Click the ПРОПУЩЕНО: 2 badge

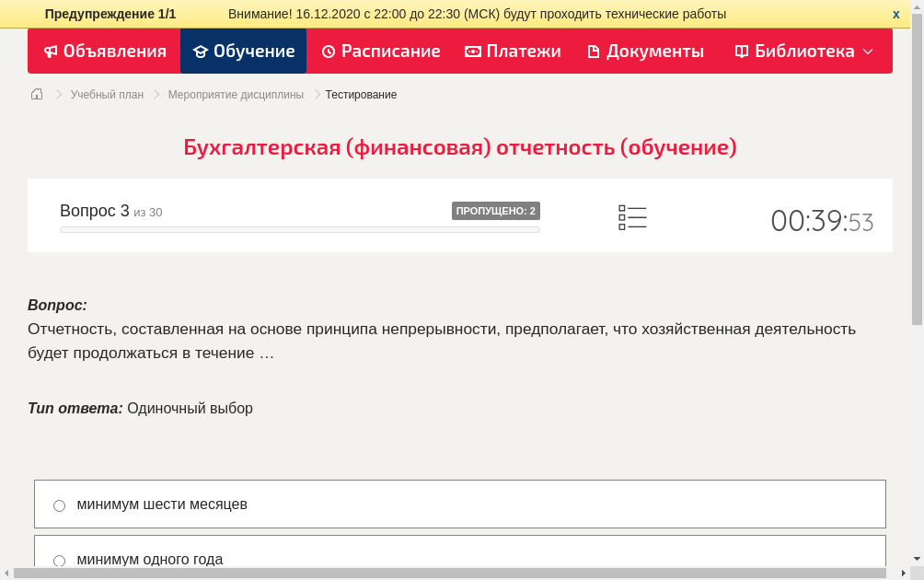pos(496,210)
